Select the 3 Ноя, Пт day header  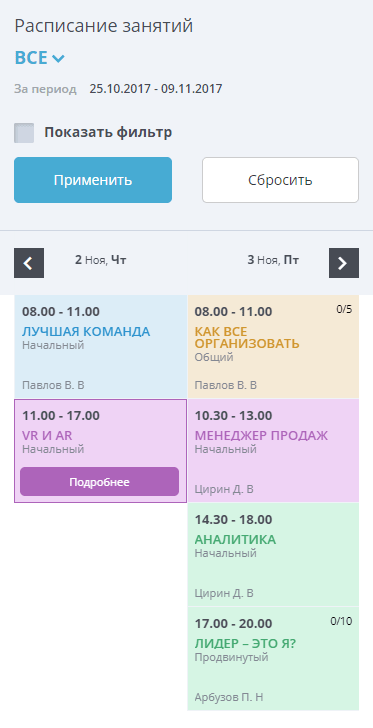[273, 260]
